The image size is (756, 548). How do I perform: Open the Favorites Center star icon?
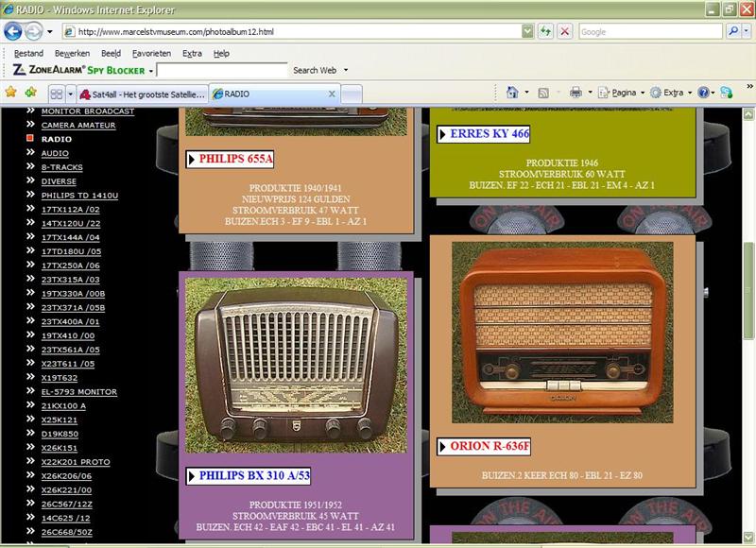(x=11, y=92)
